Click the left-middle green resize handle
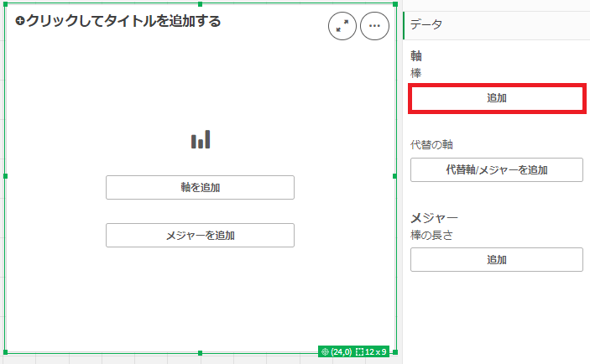 6,176
